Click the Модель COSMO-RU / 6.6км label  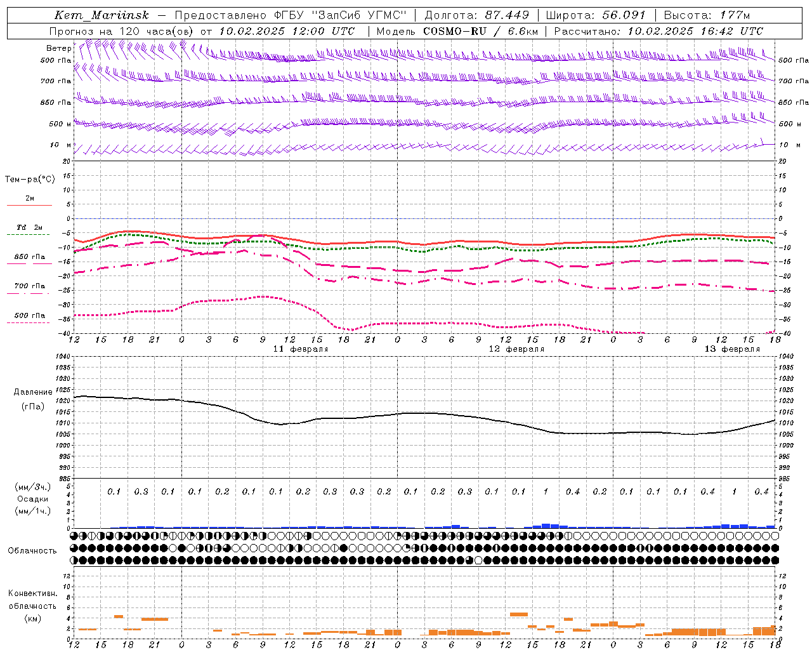coord(457,31)
